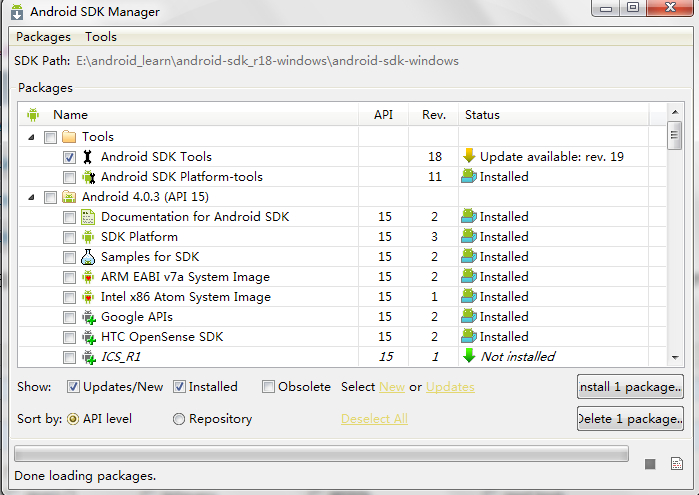Select the Intel x86 Atom System Image row
The width and height of the screenshot is (699, 495).
coord(342,297)
